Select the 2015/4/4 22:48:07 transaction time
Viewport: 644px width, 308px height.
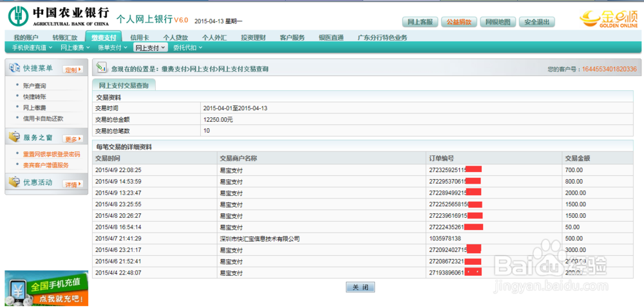tap(118, 273)
